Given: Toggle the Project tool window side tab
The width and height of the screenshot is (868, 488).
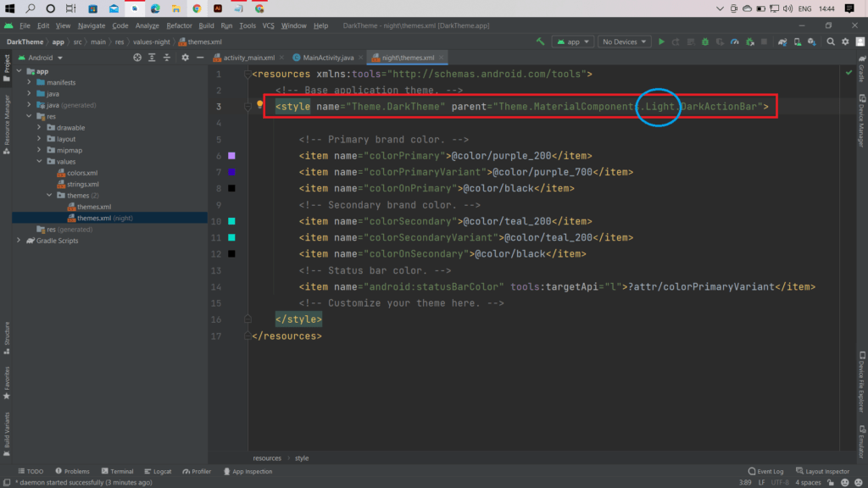Looking at the screenshot, I should pos(6,68).
